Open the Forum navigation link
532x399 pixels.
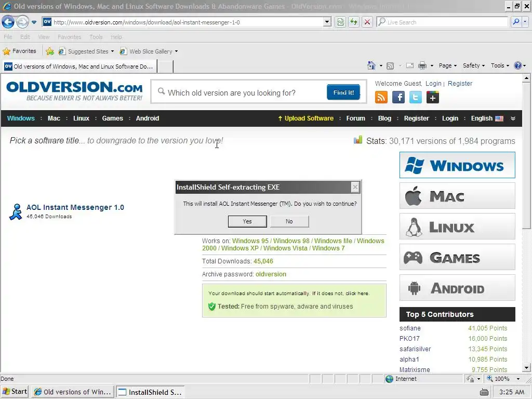[x=355, y=118]
